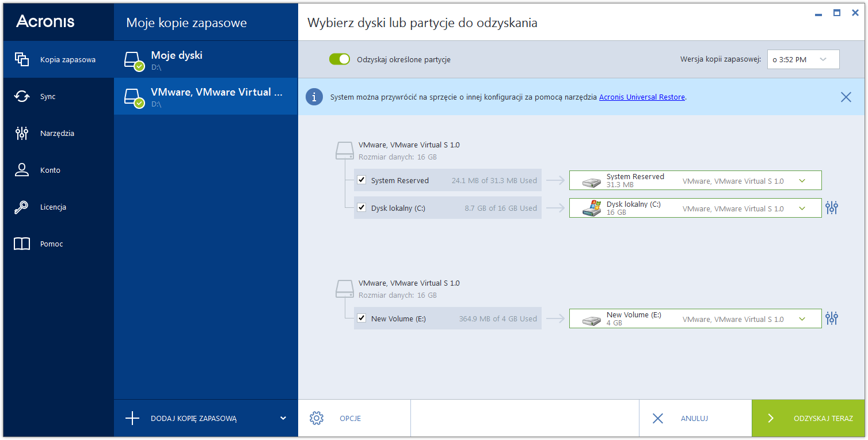Open the Pomoc section
The width and height of the screenshot is (868, 440).
point(58,244)
